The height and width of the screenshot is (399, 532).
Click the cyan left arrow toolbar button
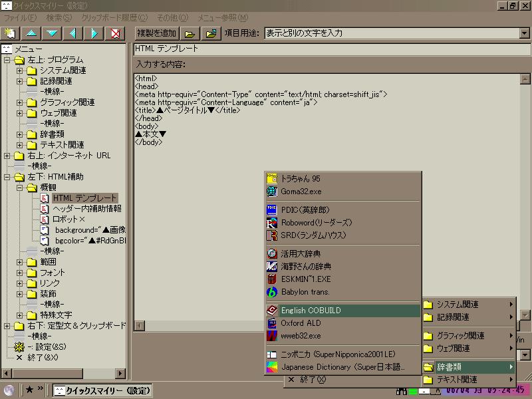pos(73,33)
